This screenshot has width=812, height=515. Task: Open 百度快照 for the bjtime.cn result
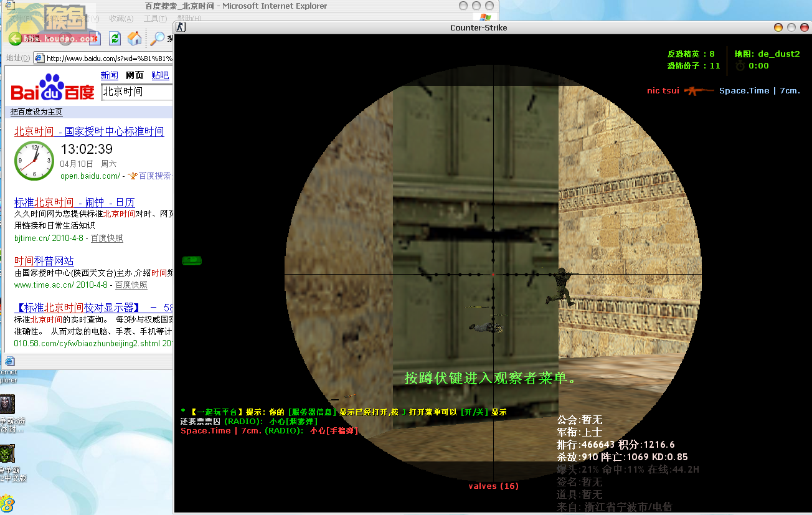pyautogui.click(x=107, y=239)
